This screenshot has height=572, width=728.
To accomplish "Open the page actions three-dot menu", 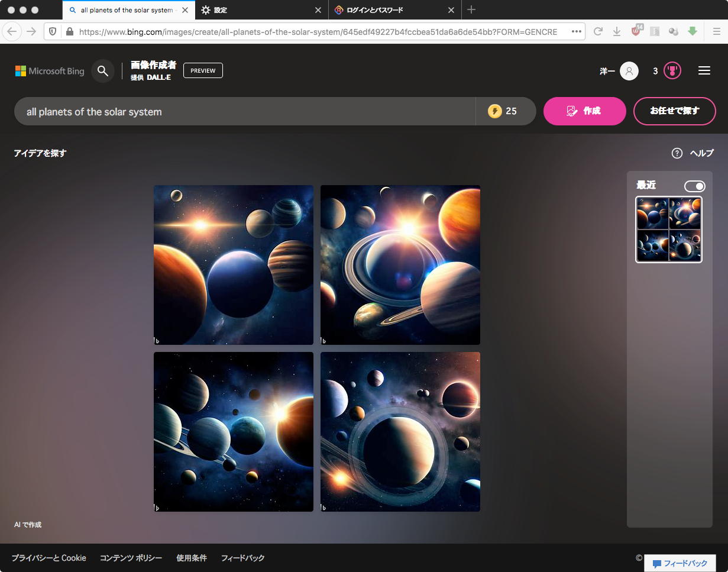I will [577, 32].
